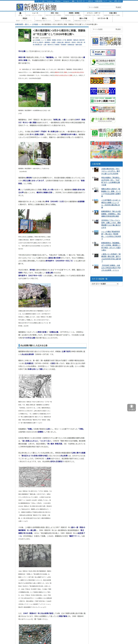
Task: Open 新横浜駅前が「新たな大型図書館」 article link
Action: 111,214
